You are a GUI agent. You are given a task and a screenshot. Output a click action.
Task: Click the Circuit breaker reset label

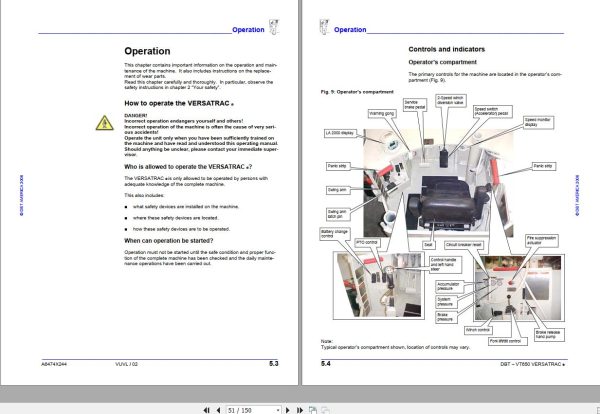[464, 245]
